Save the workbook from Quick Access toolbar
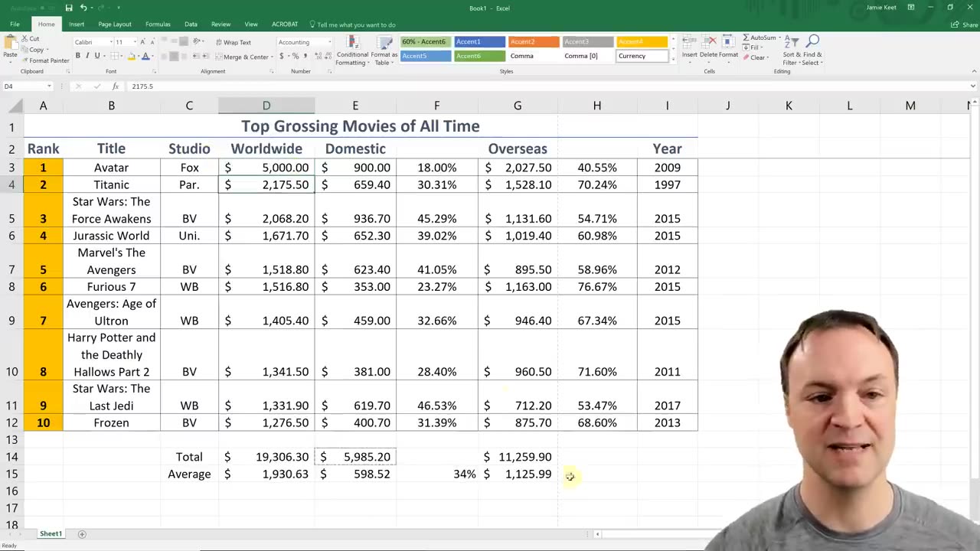Viewport: 980px width, 551px height. click(x=69, y=8)
